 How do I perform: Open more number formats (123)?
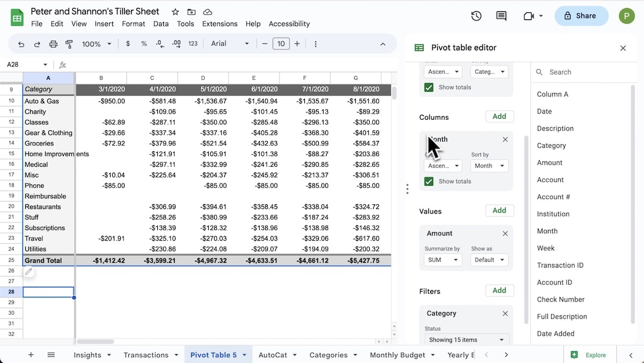point(193,44)
